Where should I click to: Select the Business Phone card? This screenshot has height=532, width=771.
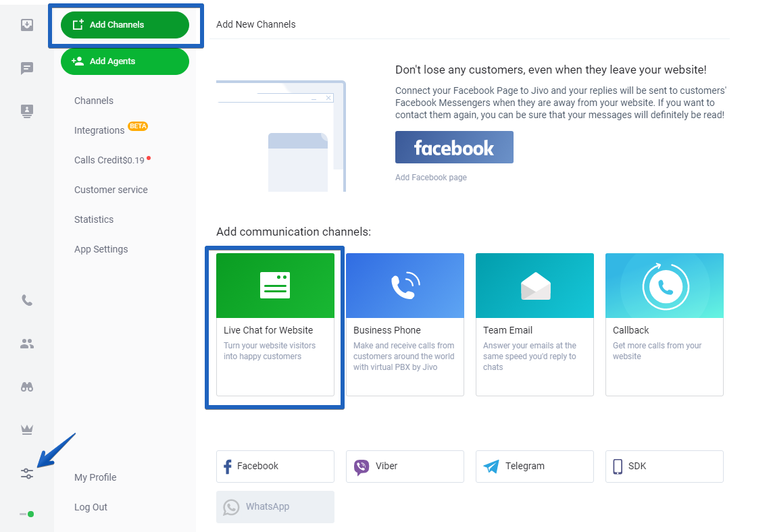[405, 325]
